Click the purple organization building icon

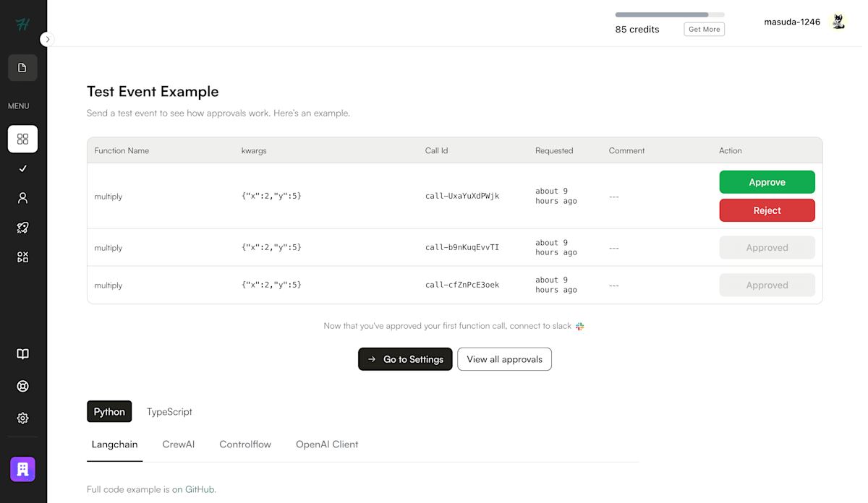coord(22,469)
